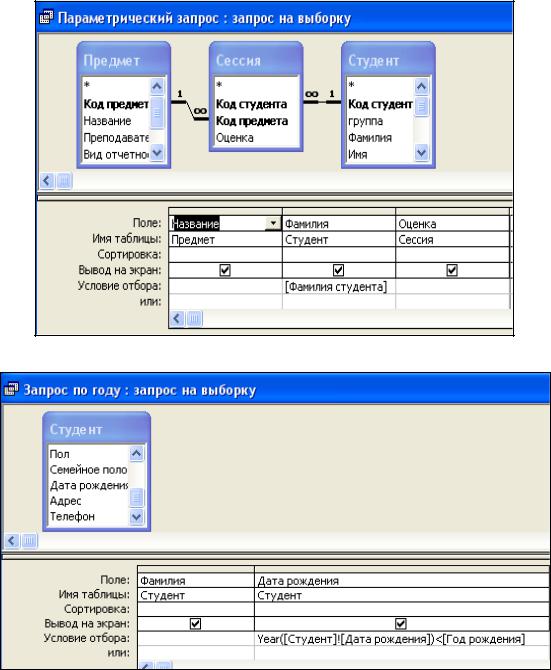Click Имя таблицы cell showing Предмет
551x670 pixels.
pos(225,239)
